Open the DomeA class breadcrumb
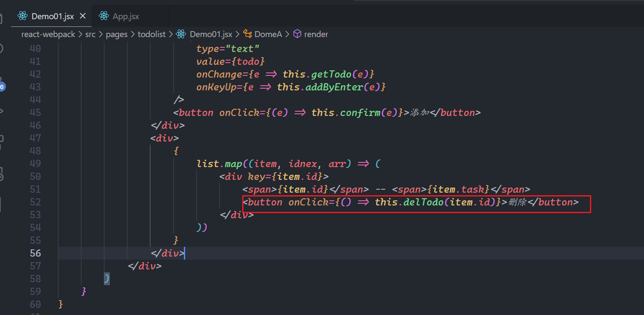The height and width of the screenshot is (315, 644). coord(268,34)
